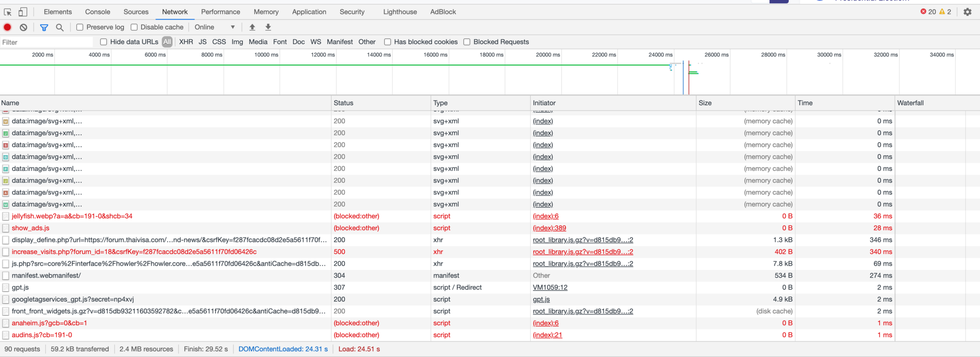Toggle the filter funnel icon
The width and height of the screenshot is (980, 357).
[44, 27]
